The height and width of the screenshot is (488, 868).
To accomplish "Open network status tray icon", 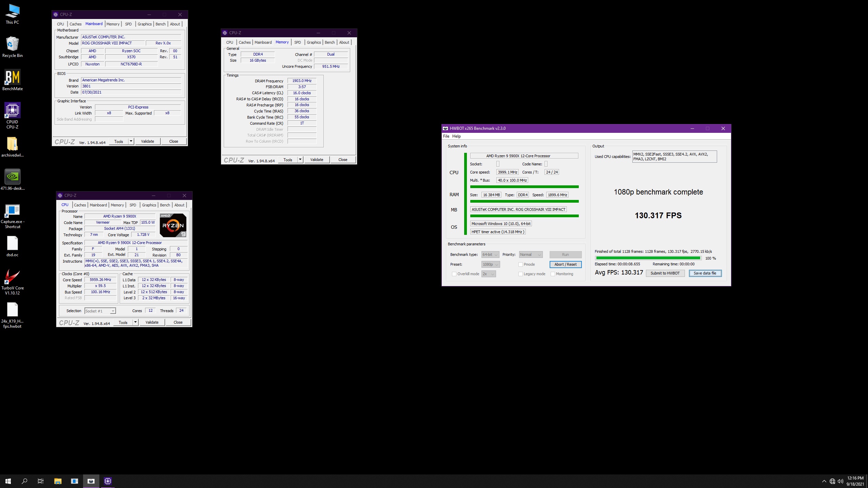I will (832, 481).
